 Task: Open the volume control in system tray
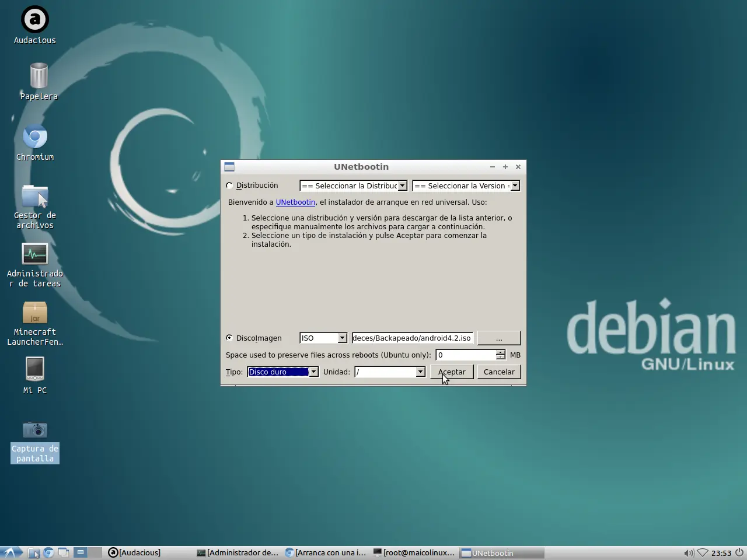689,553
